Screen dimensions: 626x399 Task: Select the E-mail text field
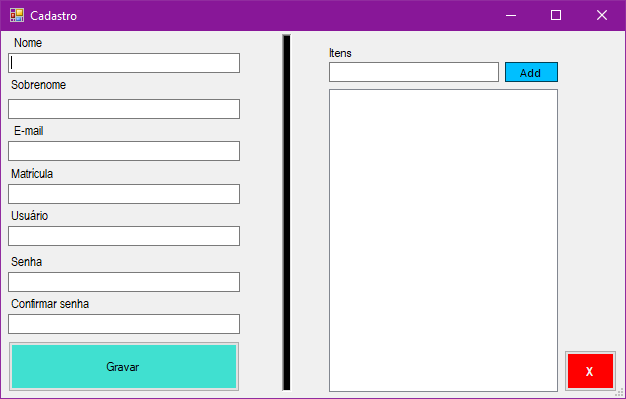[x=124, y=151]
